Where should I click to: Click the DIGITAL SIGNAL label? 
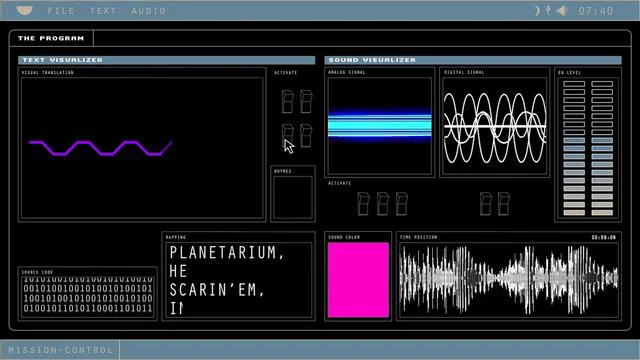[x=464, y=72]
